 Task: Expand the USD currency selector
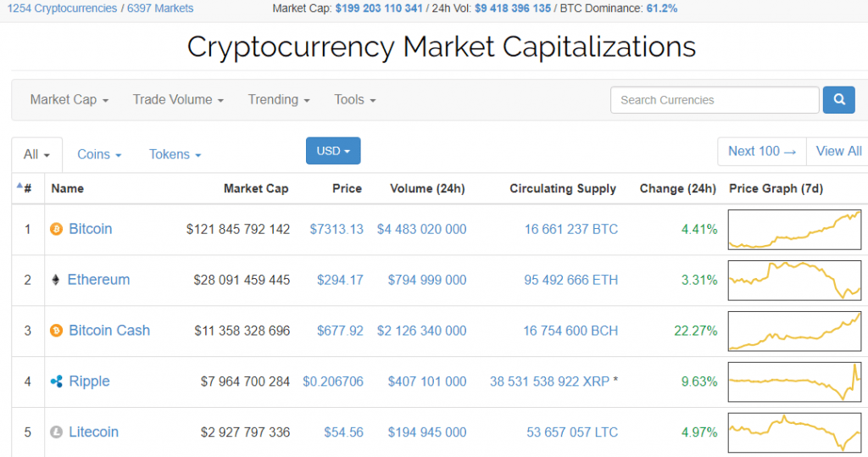click(333, 151)
